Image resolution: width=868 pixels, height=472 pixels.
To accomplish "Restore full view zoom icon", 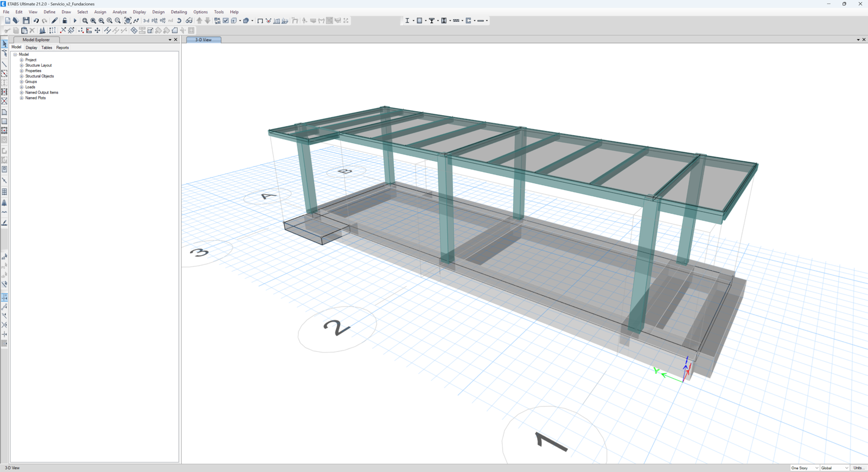I will [93, 21].
